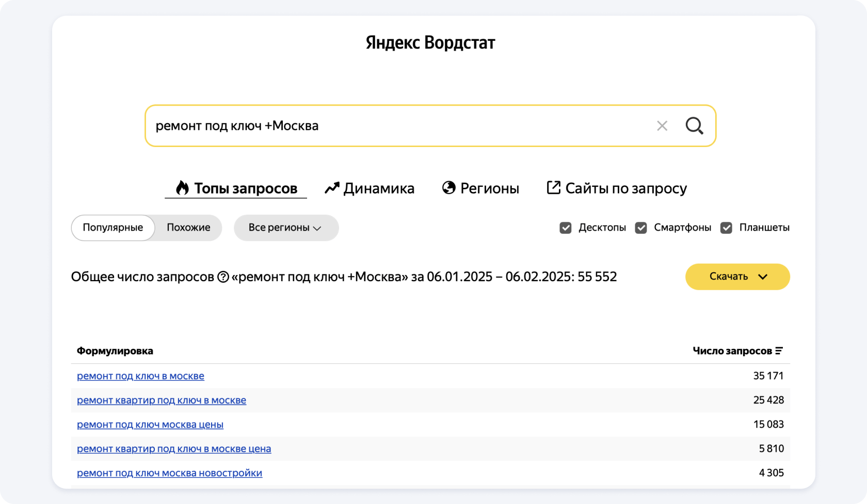Open the Динамика tab
This screenshot has width=867, height=504.
[379, 188]
